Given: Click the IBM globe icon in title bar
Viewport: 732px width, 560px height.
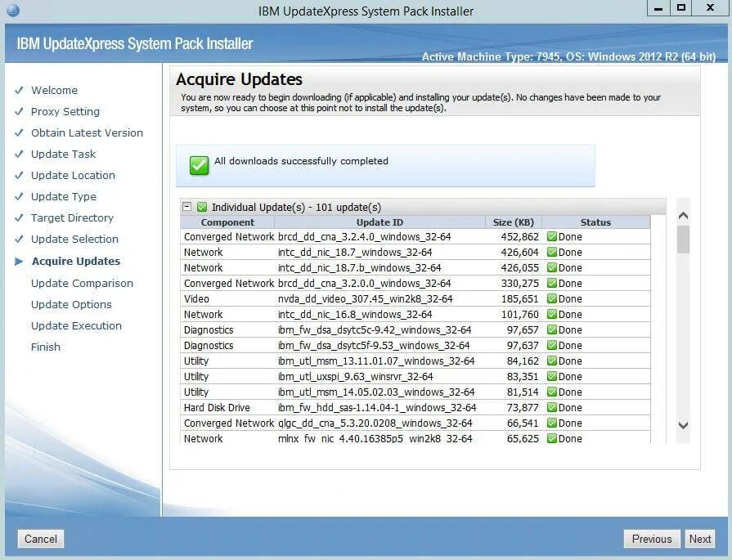Looking at the screenshot, I should (14, 11).
